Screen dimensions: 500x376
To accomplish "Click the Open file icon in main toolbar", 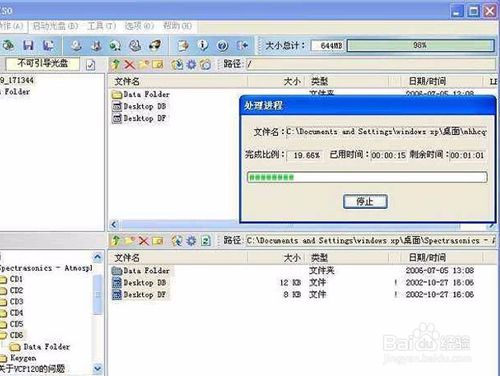I will pyautogui.click(x=9, y=45).
